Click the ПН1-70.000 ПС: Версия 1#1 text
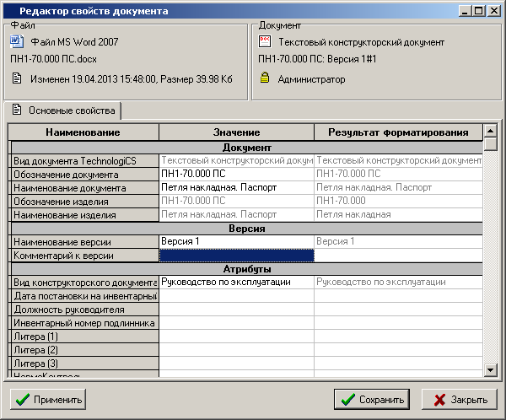Screen dimensions: 506x420 point(317,59)
